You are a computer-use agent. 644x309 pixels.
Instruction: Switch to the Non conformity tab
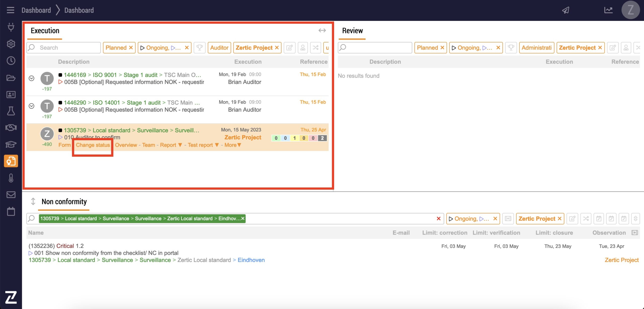(64, 202)
